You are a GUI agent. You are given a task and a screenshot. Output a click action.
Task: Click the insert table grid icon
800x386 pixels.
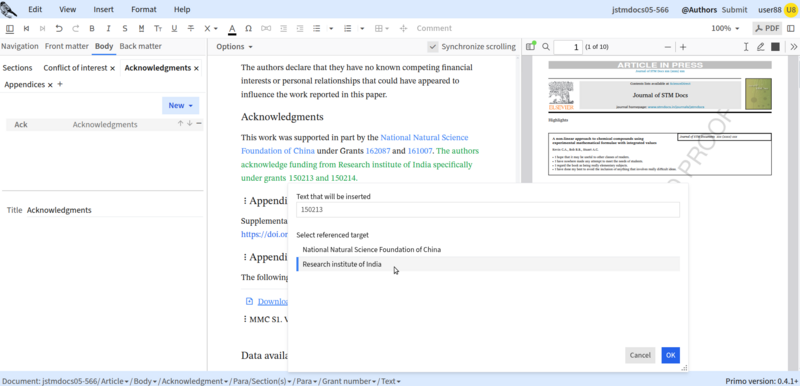[x=379, y=29]
